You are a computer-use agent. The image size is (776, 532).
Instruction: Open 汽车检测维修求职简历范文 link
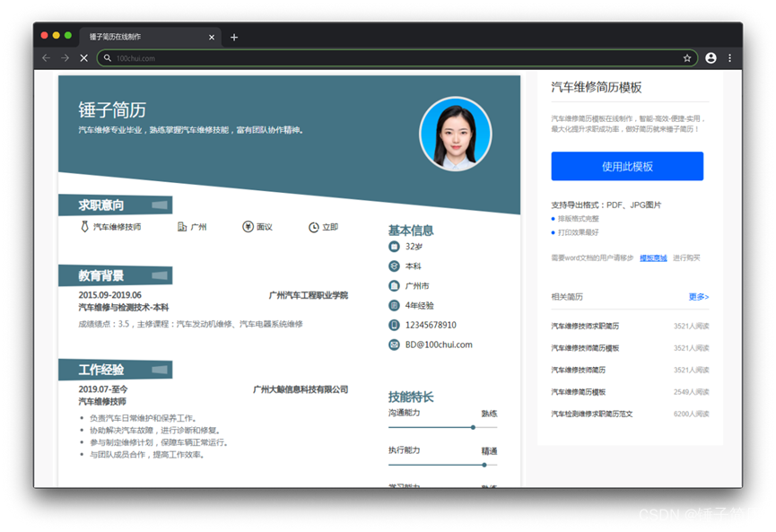tap(592, 414)
